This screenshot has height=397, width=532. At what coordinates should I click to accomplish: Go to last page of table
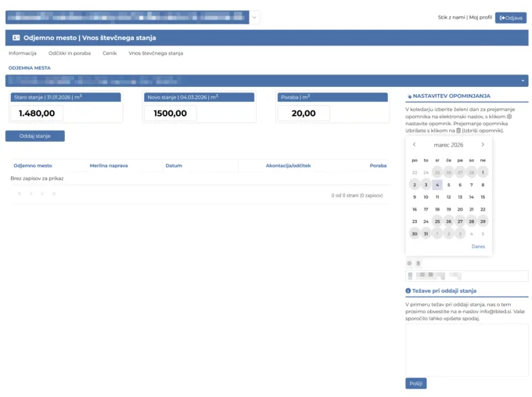[54, 194]
